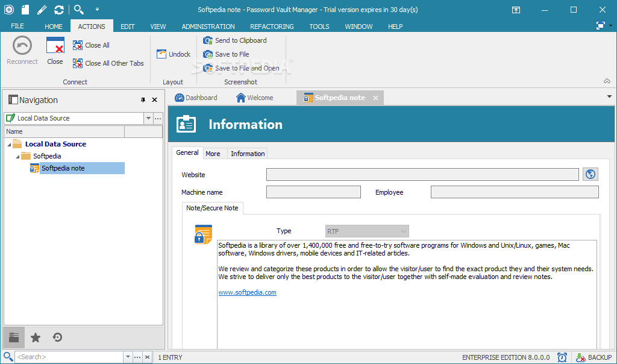Select the More sub-tab

pos(213,154)
